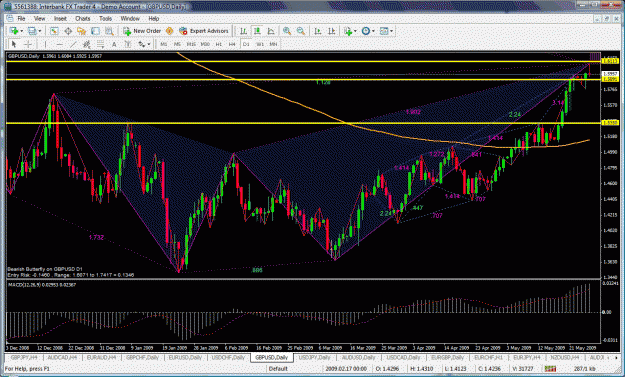
Task: Select the Equidistant Channel tool
Action: (x=86, y=44)
